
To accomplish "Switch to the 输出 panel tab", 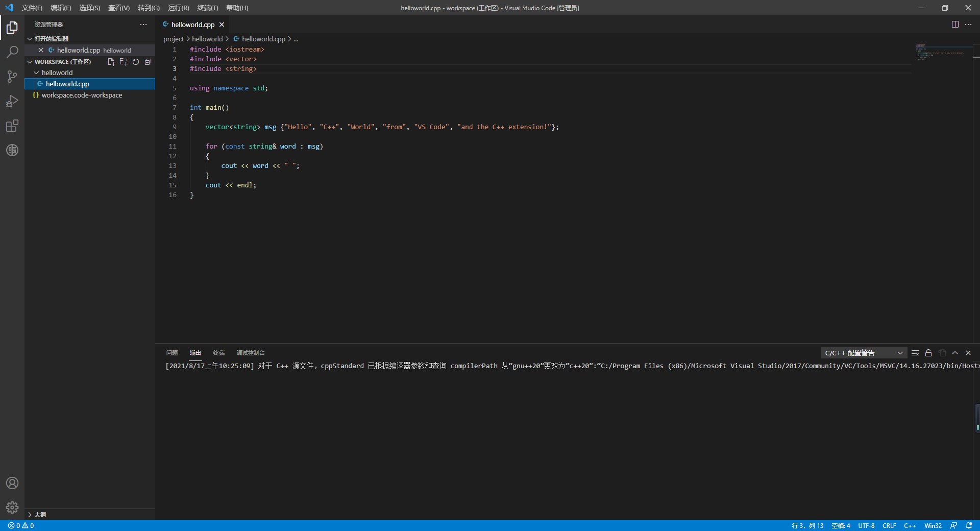I will (195, 353).
